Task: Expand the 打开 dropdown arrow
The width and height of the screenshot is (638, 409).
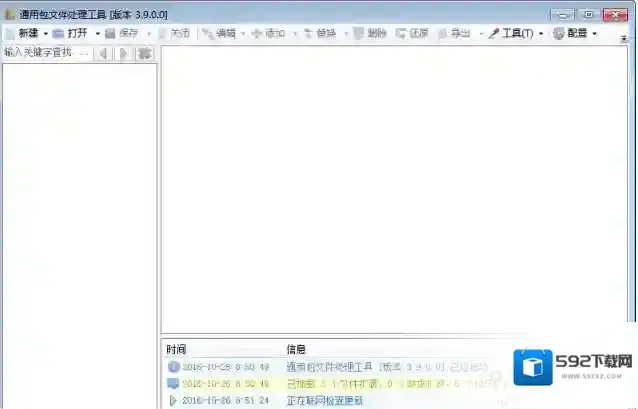Action: pyautogui.click(x=97, y=33)
